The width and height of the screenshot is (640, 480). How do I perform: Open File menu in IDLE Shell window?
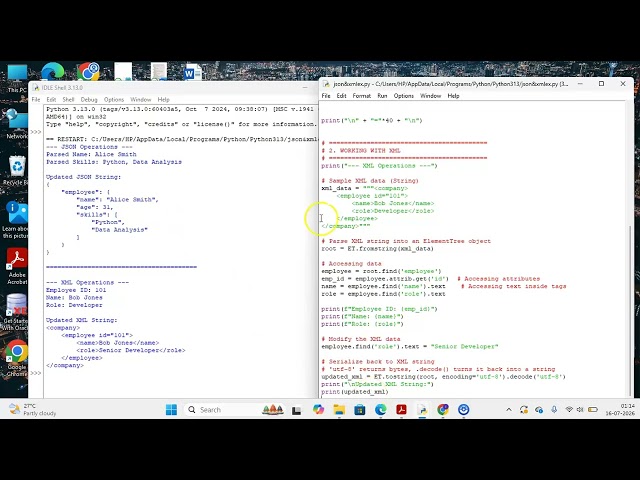(x=36, y=100)
